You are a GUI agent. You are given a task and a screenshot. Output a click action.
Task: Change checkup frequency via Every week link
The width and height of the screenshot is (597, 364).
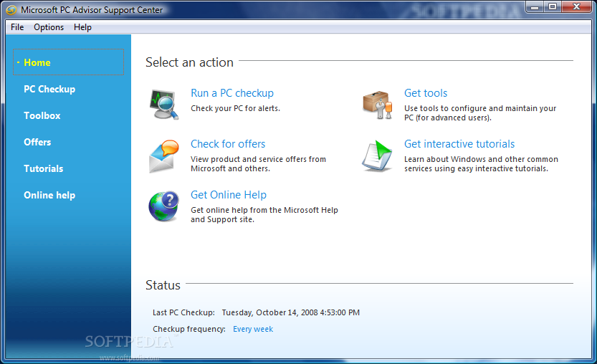[x=253, y=329]
